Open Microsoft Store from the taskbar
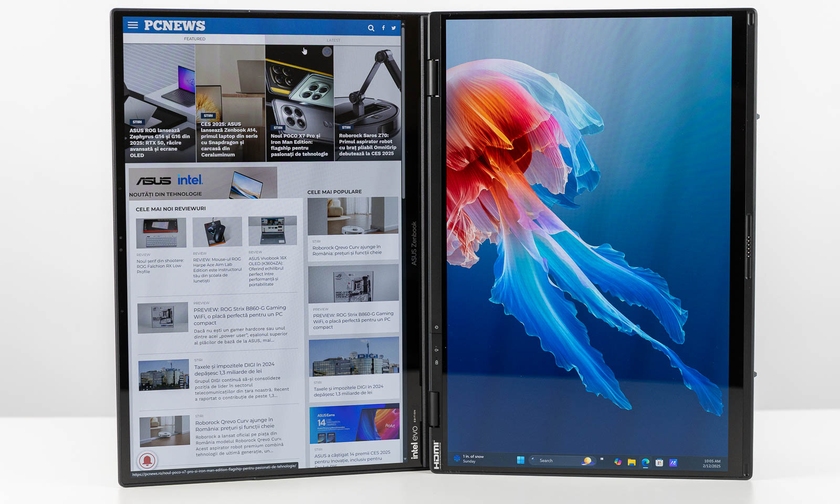 click(659, 463)
